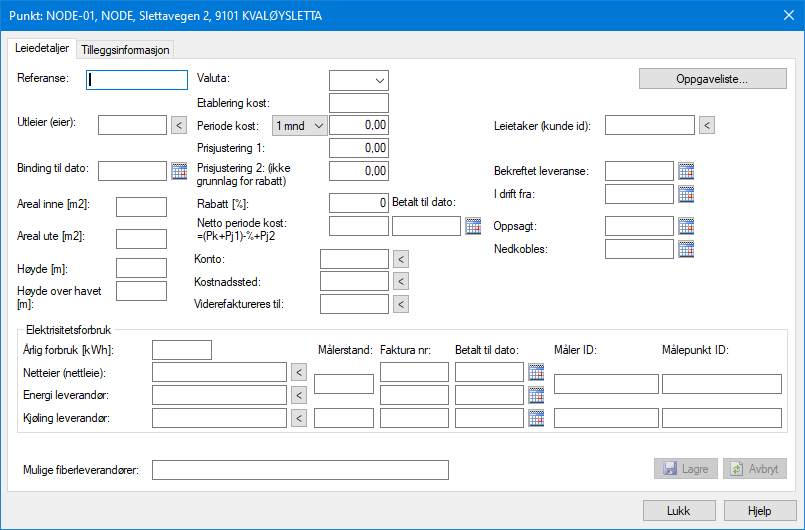
Task: Switch to the Tilleggsinformasjon tab
Action: click(x=125, y=50)
